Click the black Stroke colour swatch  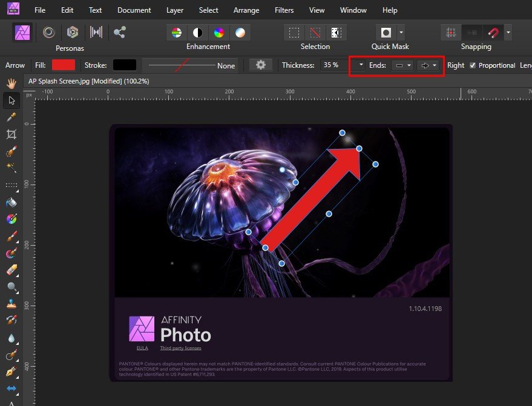click(x=125, y=65)
